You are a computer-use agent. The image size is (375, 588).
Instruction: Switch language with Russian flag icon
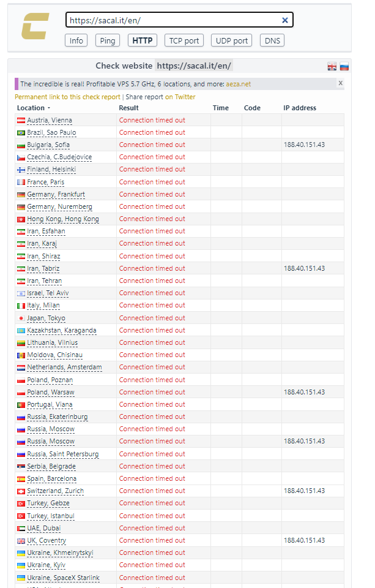click(x=344, y=66)
